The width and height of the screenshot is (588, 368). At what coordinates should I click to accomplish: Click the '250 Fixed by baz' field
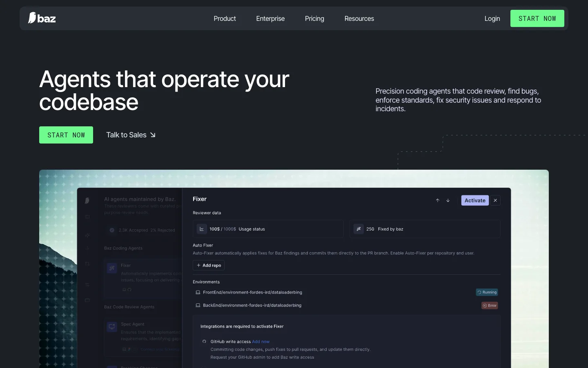425,229
